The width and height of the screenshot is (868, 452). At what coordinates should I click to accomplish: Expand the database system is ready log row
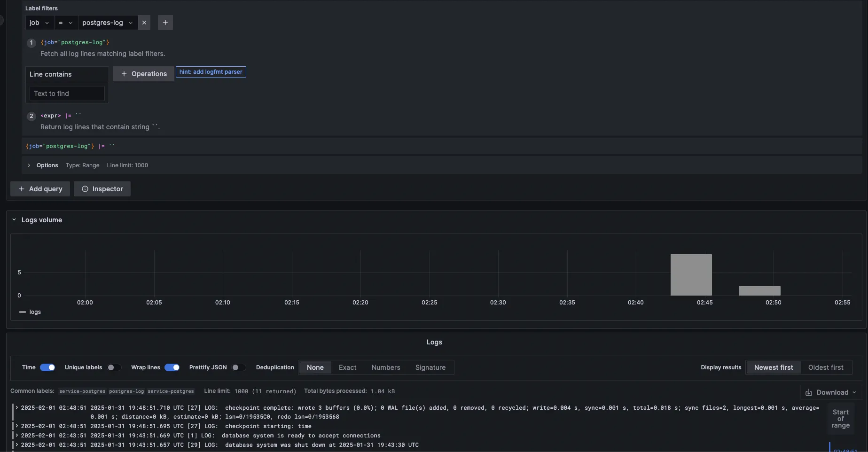point(17,436)
